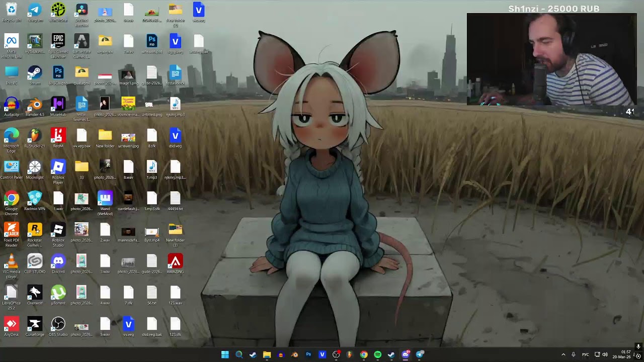The width and height of the screenshot is (644, 362).
Task: Switch to Photoshop in the taskbar
Action: coord(308,354)
